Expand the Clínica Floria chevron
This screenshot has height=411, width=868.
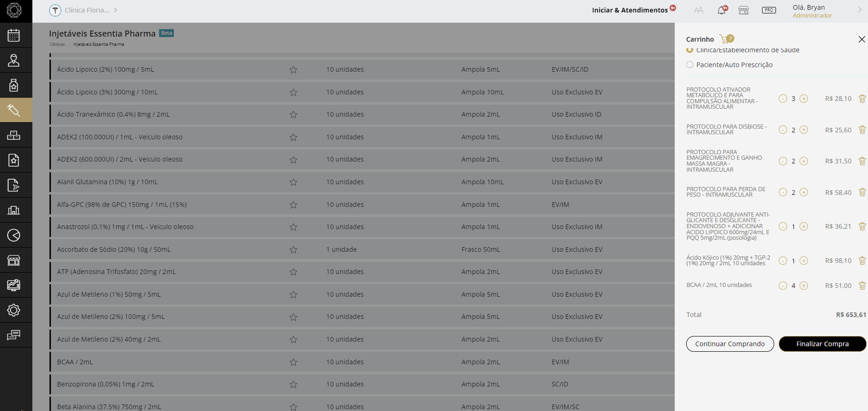[116, 10]
